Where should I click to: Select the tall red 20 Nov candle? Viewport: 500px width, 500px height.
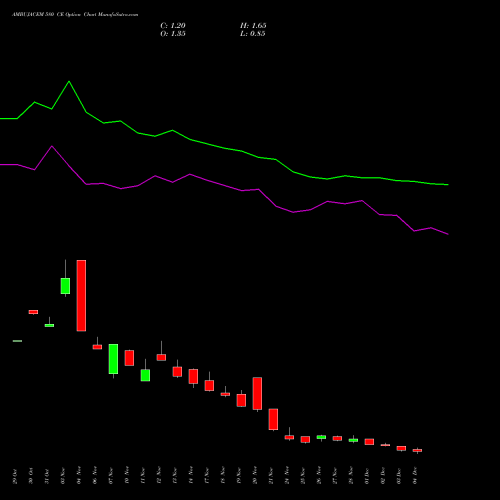click(x=257, y=394)
